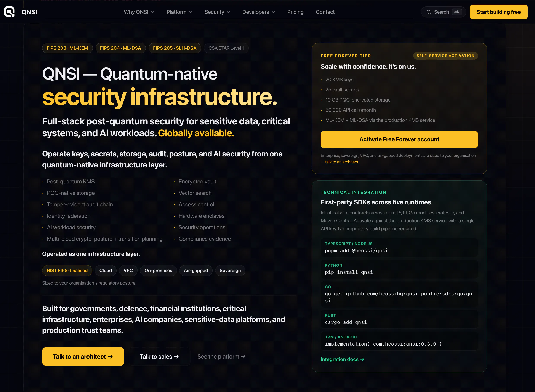The width and height of the screenshot is (535, 392).
Task: Click the pnpm add @heossi/qnsi command
Action: point(356,251)
